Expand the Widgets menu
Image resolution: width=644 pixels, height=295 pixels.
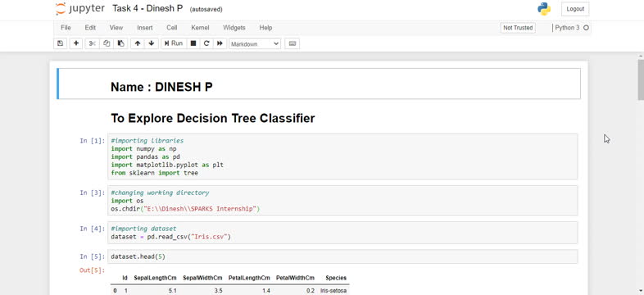click(x=234, y=28)
